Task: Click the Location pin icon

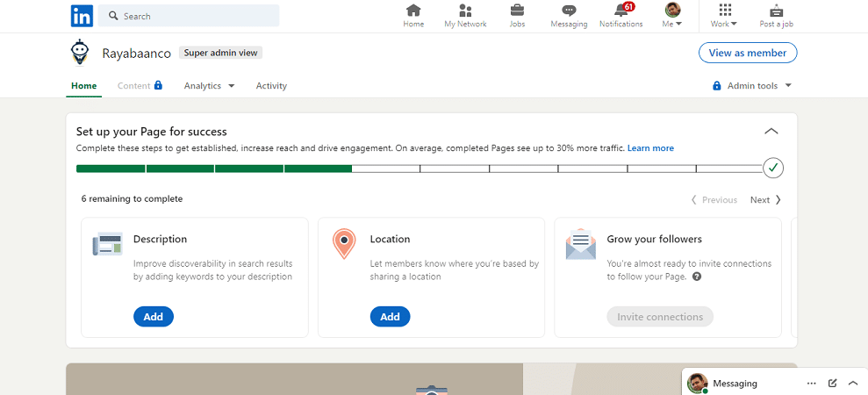Action: 344,244
